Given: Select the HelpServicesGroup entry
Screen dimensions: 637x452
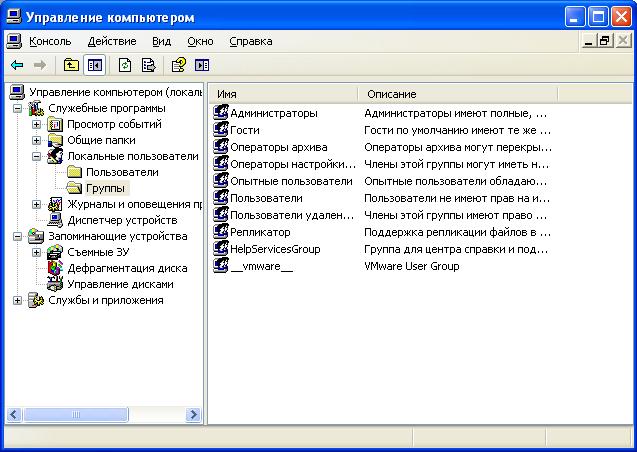Looking at the screenshot, I should click(x=275, y=249).
